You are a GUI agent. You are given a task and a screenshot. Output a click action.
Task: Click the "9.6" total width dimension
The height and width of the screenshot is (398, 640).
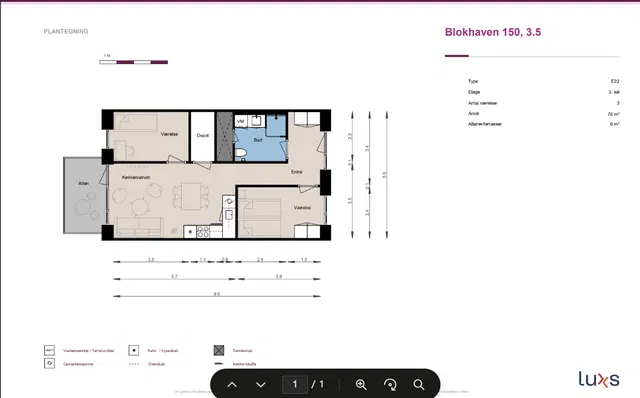(x=217, y=294)
